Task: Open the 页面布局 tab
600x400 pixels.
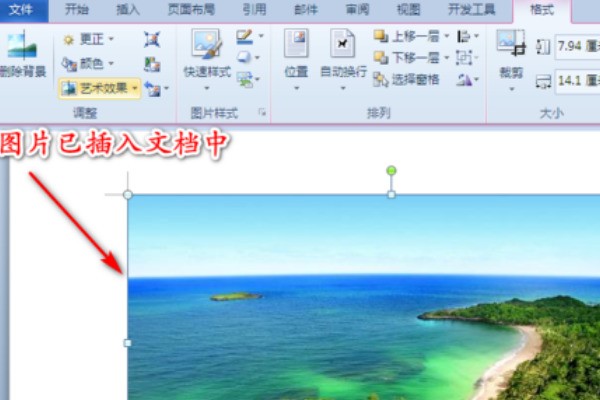Action: pos(191,10)
